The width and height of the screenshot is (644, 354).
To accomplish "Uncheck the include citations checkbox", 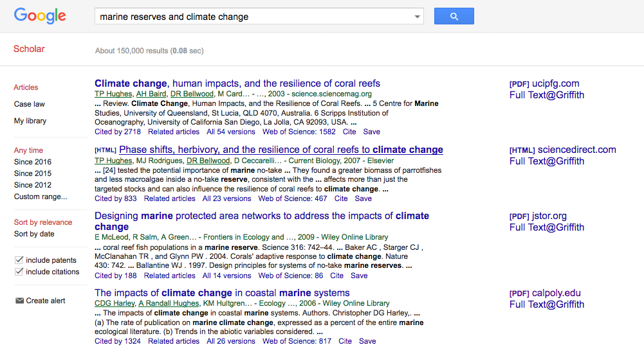I will click(x=19, y=272).
